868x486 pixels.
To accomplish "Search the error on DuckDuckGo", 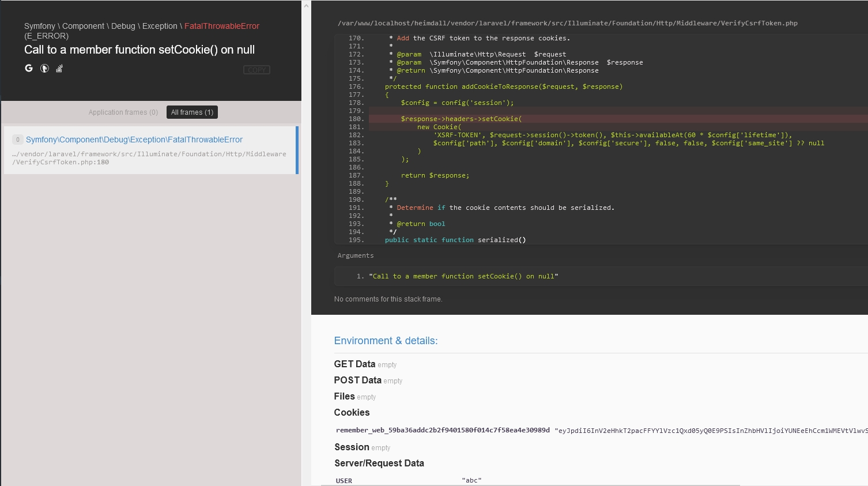I will 44,68.
